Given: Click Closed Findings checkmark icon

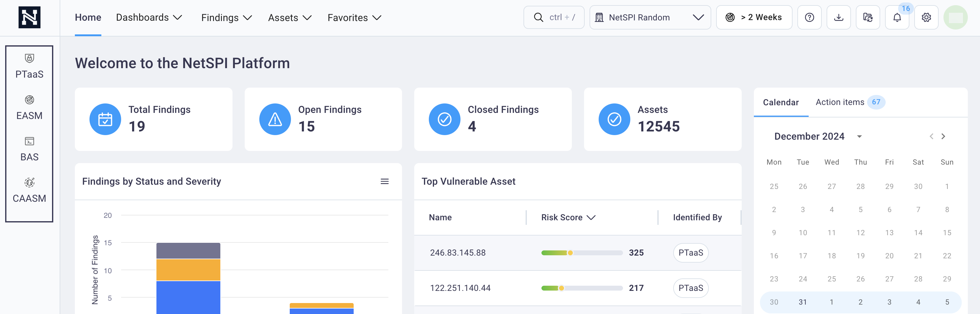Looking at the screenshot, I should [444, 119].
